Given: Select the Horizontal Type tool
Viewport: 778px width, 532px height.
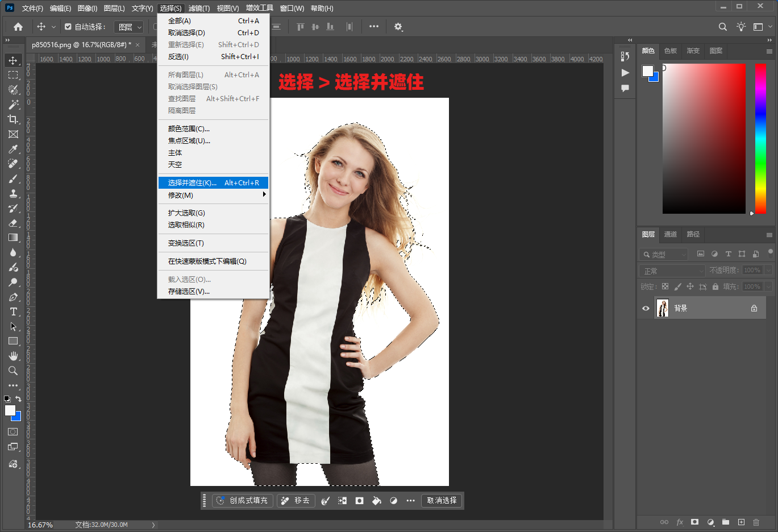Looking at the screenshot, I should (13, 311).
